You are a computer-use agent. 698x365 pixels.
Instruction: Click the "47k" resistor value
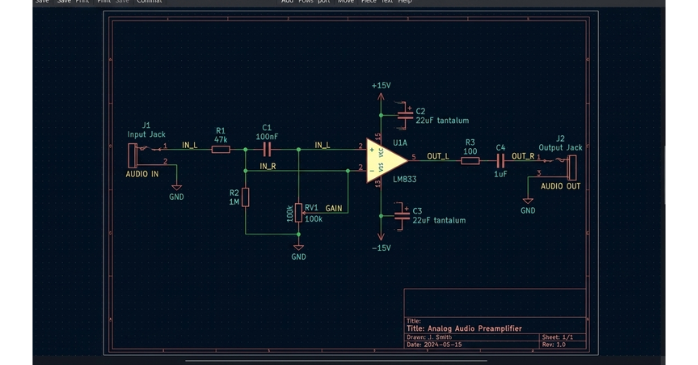(221, 139)
